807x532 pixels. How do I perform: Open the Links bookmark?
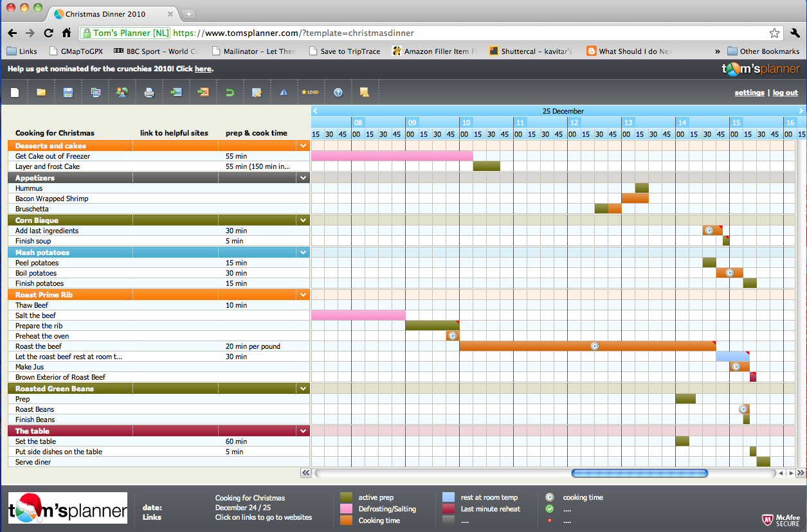[22, 51]
